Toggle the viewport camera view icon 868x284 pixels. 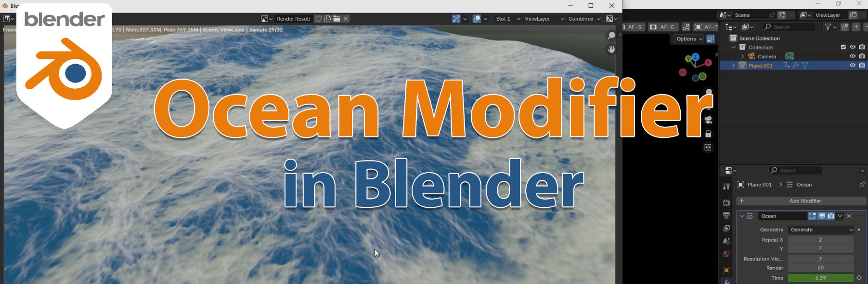click(708, 120)
